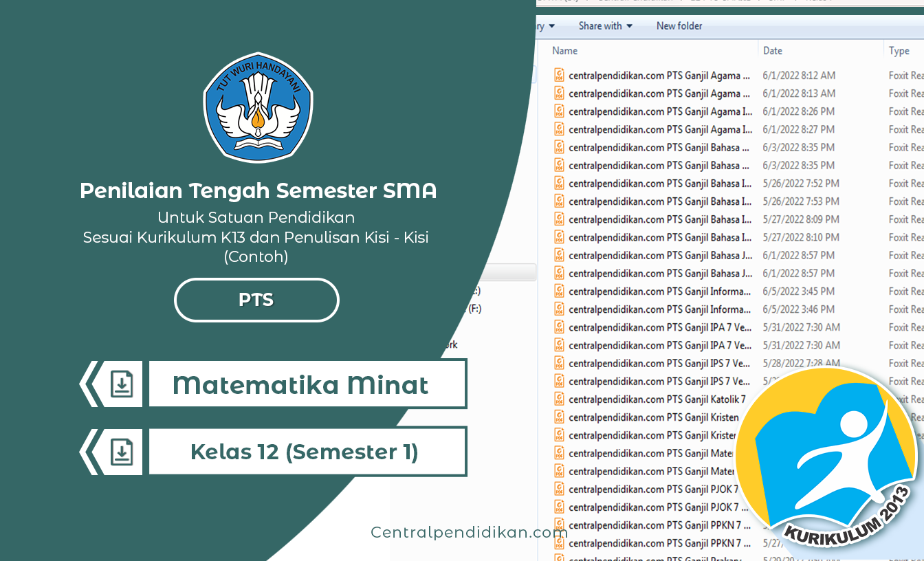Open the Share with dropdown
Viewport: 924px width, 561px height.
pos(605,26)
